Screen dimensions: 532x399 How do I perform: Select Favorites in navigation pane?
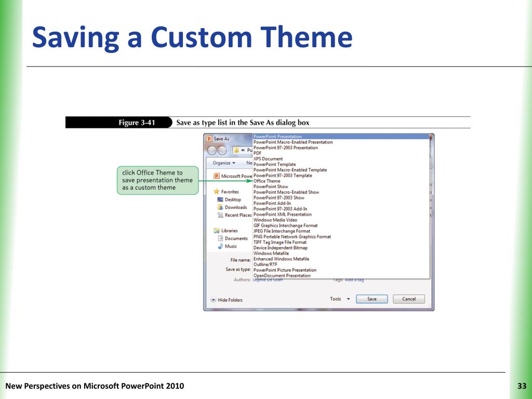click(x=227, y=192)
